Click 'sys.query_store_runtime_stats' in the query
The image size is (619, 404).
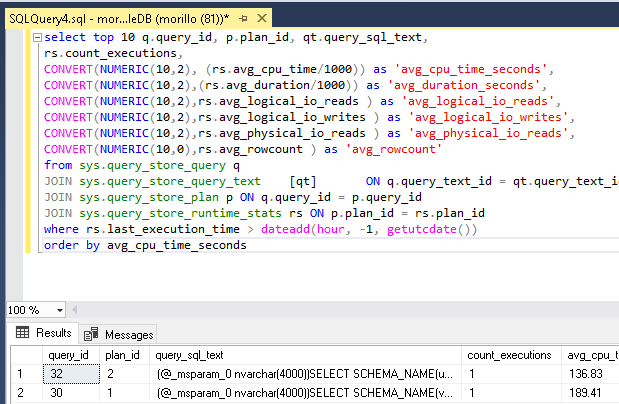(x=180, y=213)
